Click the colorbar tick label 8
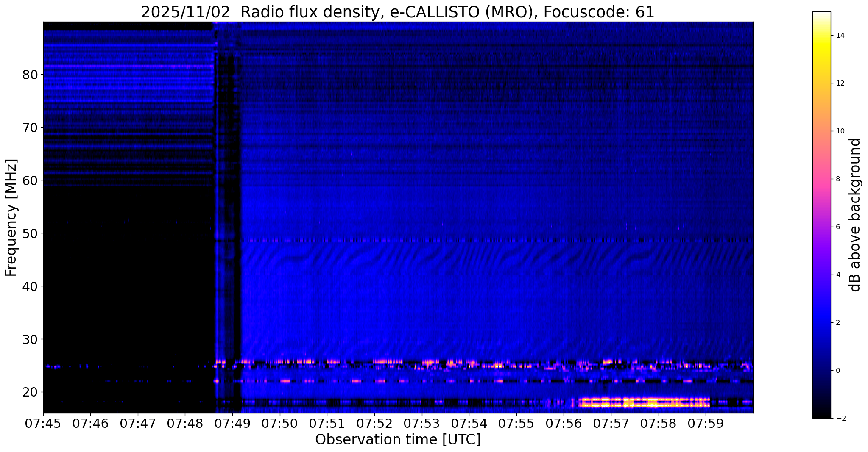This screenshot has width=868, height=452. [x=838, y=179]
